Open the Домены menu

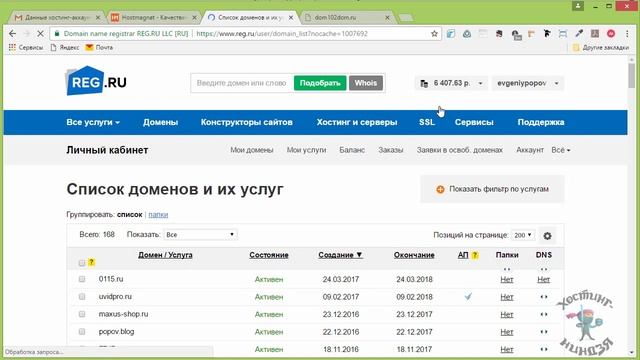pos(160,122)
